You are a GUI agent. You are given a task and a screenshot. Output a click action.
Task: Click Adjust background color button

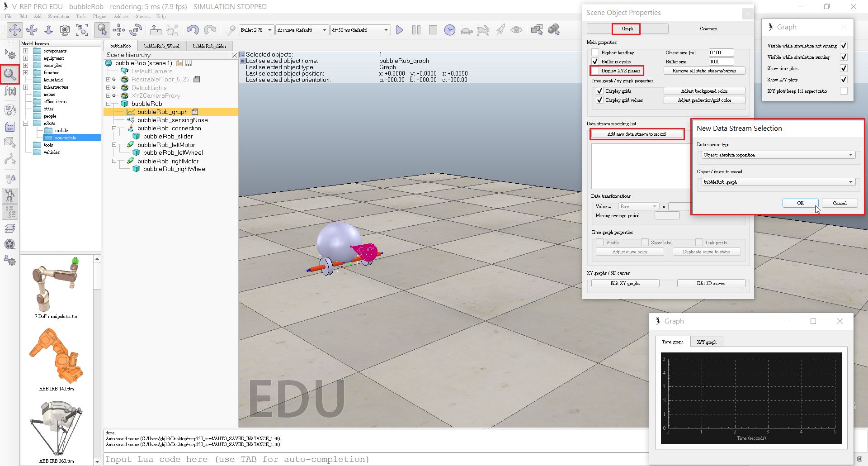coord(704,91)
